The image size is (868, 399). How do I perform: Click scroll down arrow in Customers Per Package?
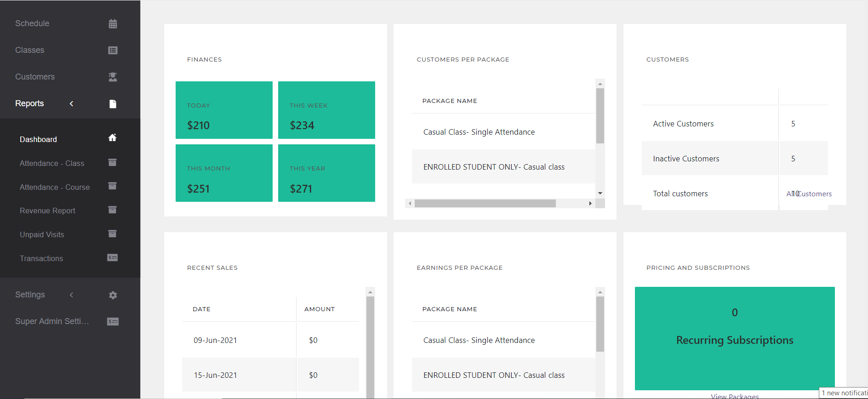click(x=600, y=193)
